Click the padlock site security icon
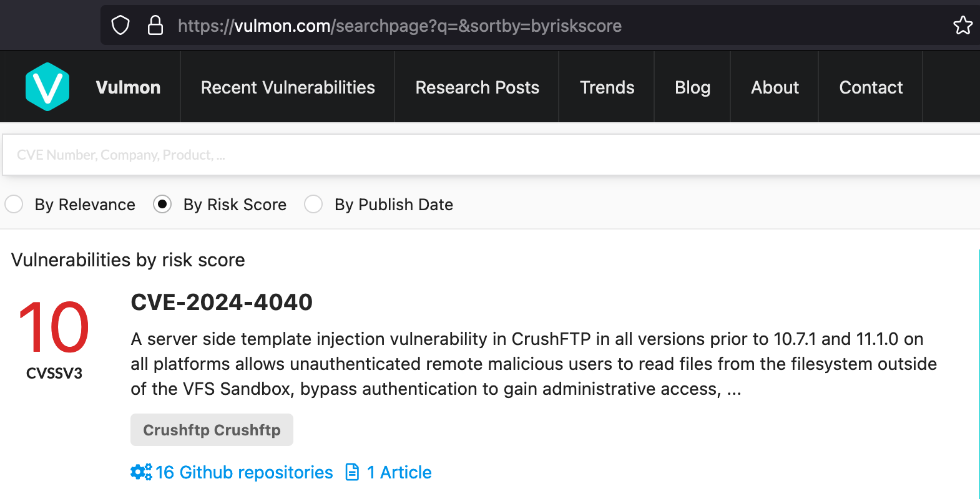 pos(155,26)
